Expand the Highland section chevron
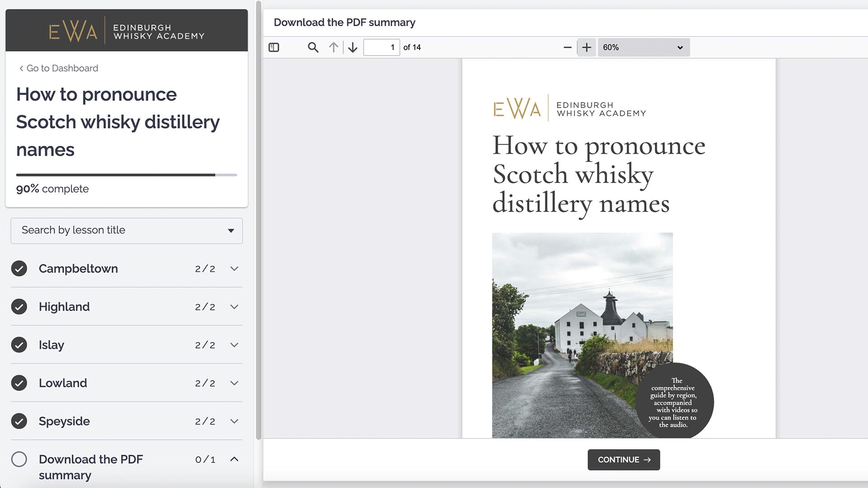Image resolution: width=868 pixels, height=488 pixels. (x=234, y=306)
